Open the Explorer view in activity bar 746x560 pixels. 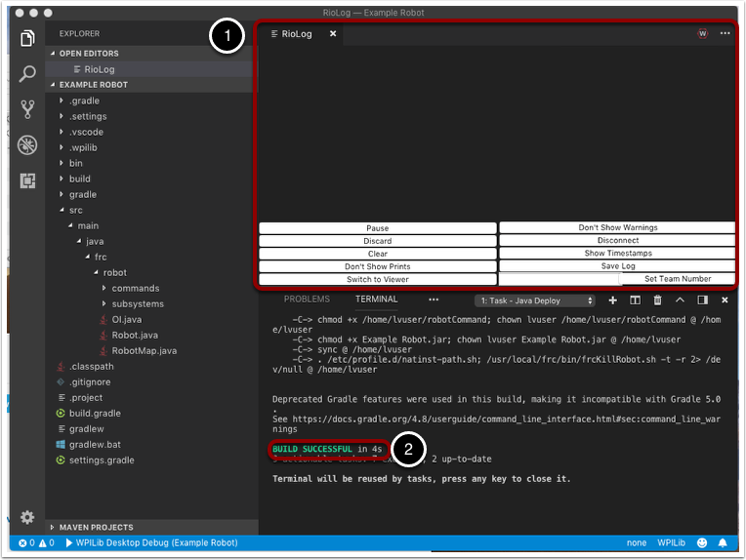point(27,38)
